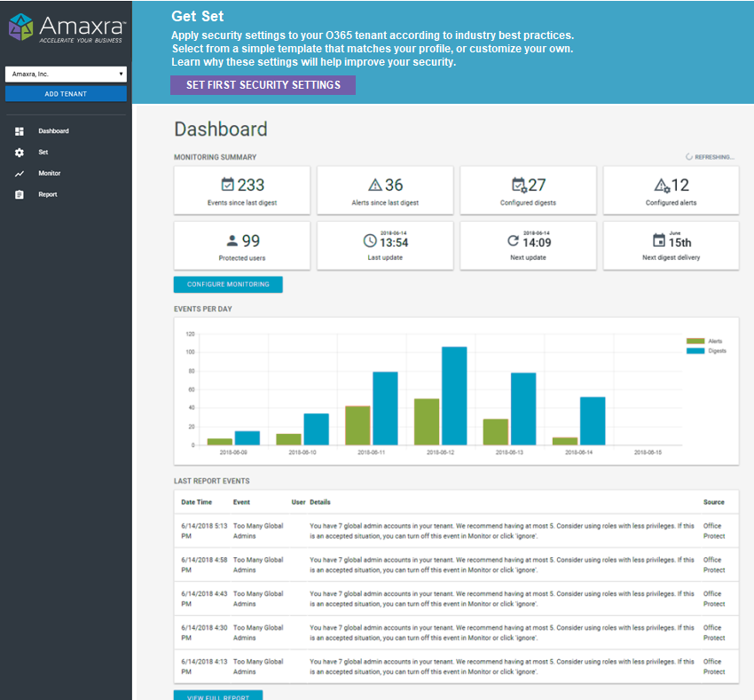Click CONFIGURE MONITORING button
The image size is (754, 700).
point(228,284)
